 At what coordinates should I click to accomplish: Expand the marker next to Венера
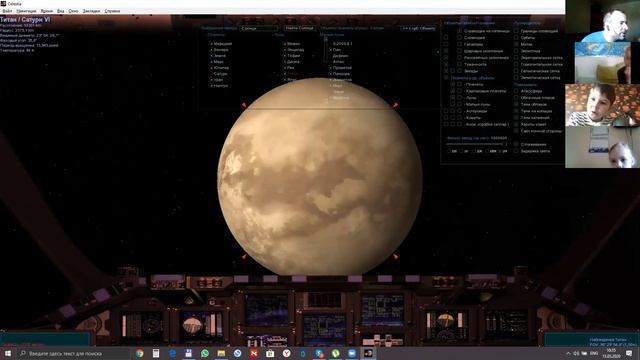[x=211, y=50]
